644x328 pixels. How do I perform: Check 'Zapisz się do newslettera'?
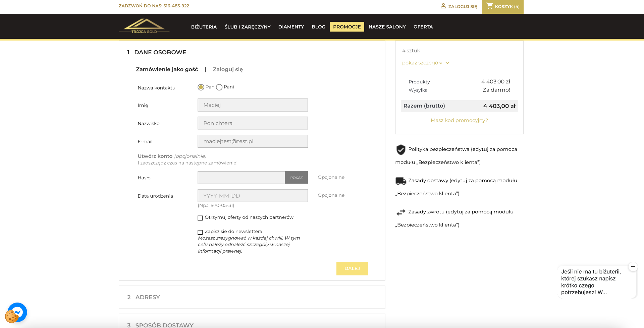[x=200, y=232]
